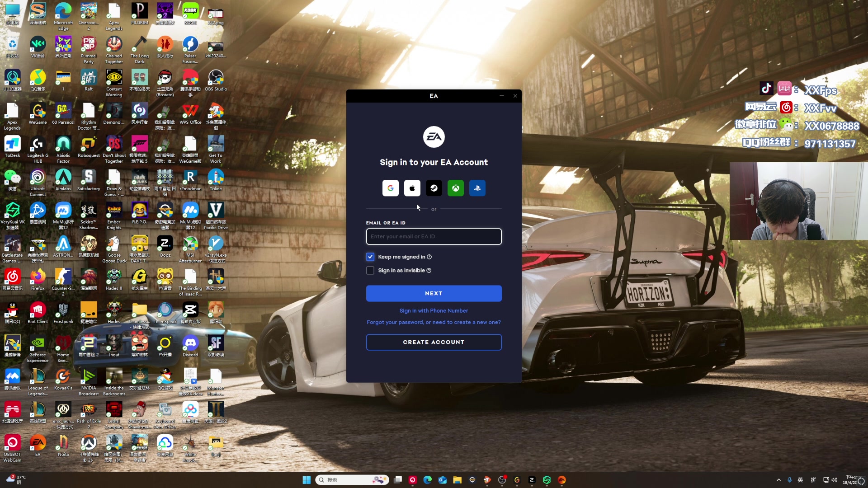Open File Explorer from taskbar
Viewport: 868px width, 488px height.
[457, 480]
